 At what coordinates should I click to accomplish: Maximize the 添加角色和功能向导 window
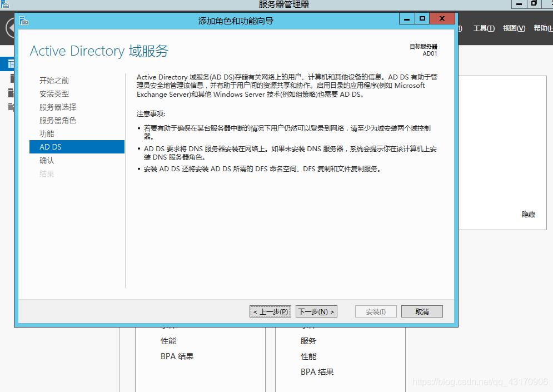422,19
